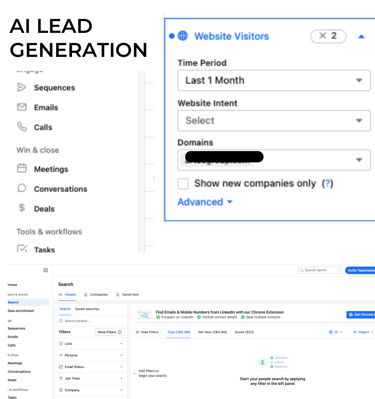Viewport: 375px width, 399px height.
Task: Click the calendar Meetings icon in enlarged sidebar
Action: click(22, 168)
